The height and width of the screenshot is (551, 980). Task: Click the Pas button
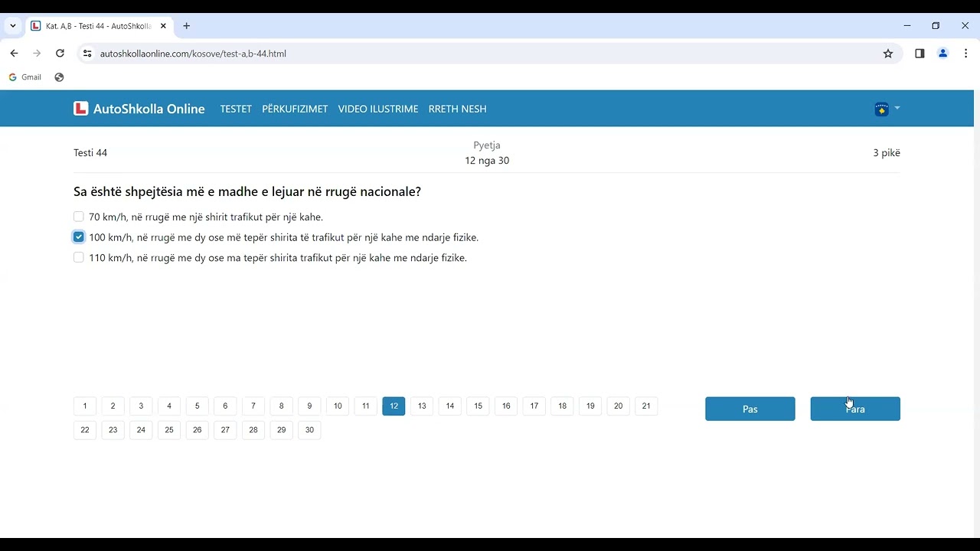pyautogui.click(x=750, y=409)
